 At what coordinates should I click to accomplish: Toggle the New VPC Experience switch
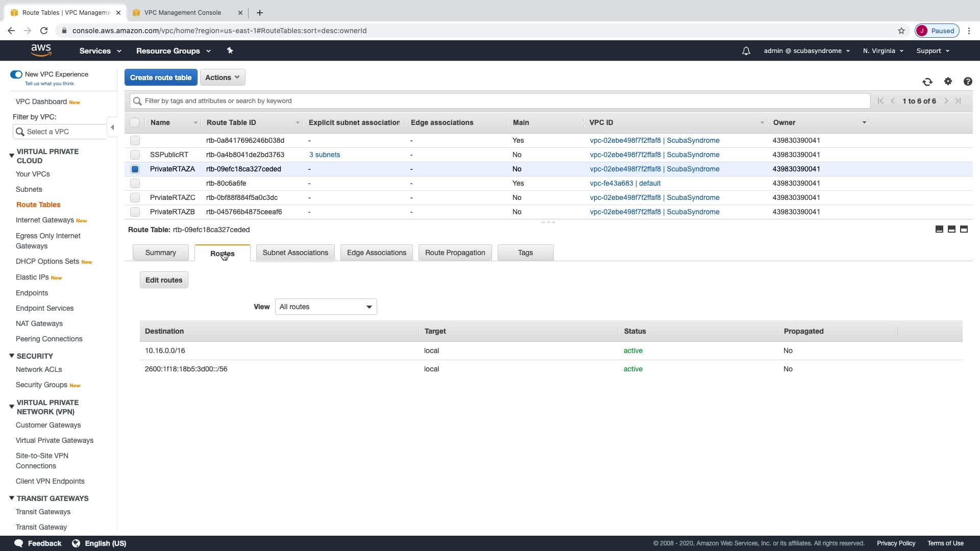pyautogui.click(x=16, y=74)
